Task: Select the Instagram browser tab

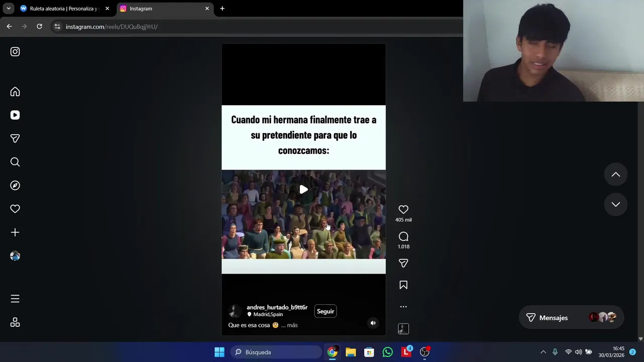Action: tap(165, 9)
